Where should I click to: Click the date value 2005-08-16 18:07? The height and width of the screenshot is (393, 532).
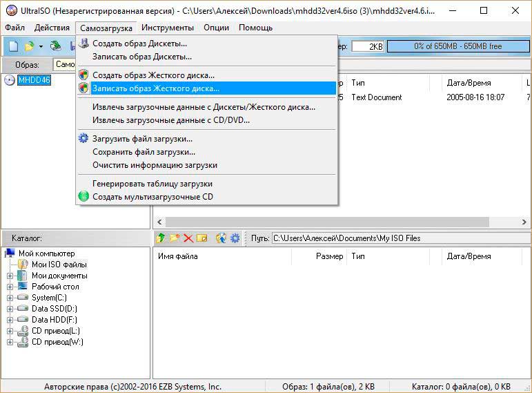point(475,97)
